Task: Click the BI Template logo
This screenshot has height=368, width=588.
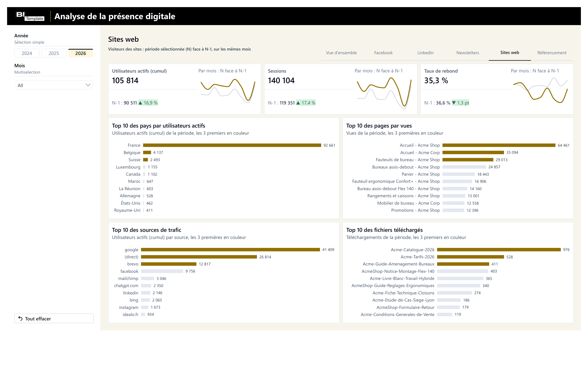Action: coord(30,16)
